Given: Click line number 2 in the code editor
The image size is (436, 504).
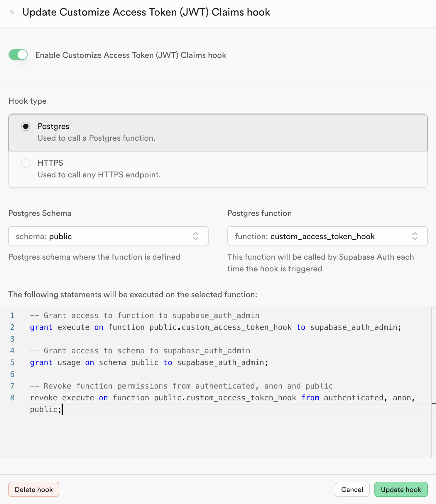Looking at the screenshot, I should click(x=12, y=327).
